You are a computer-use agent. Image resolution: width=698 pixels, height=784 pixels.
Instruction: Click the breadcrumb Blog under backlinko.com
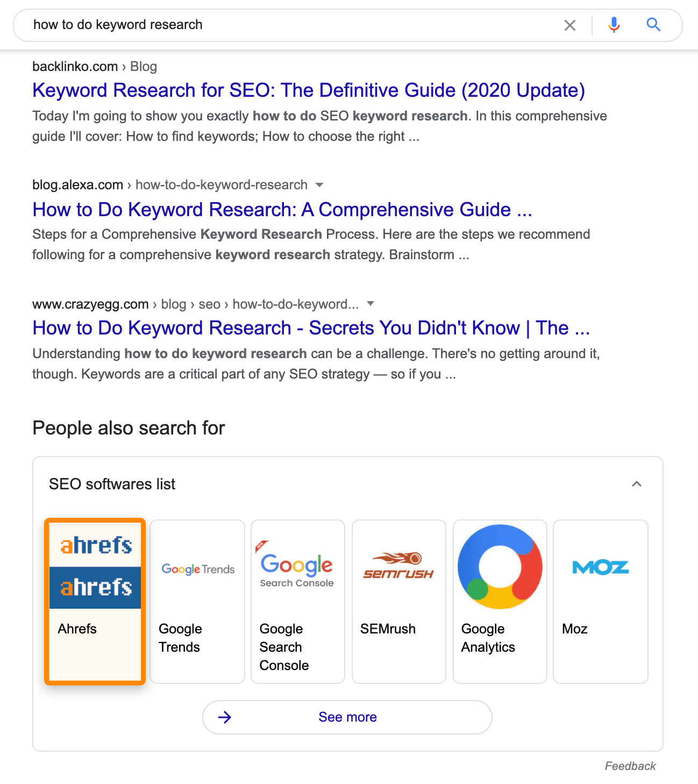coord(143,66)
